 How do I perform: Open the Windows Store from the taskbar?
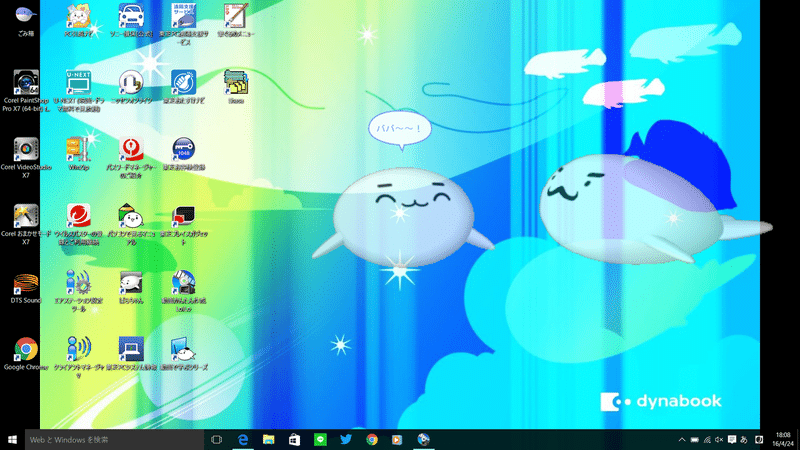point(294,440)
